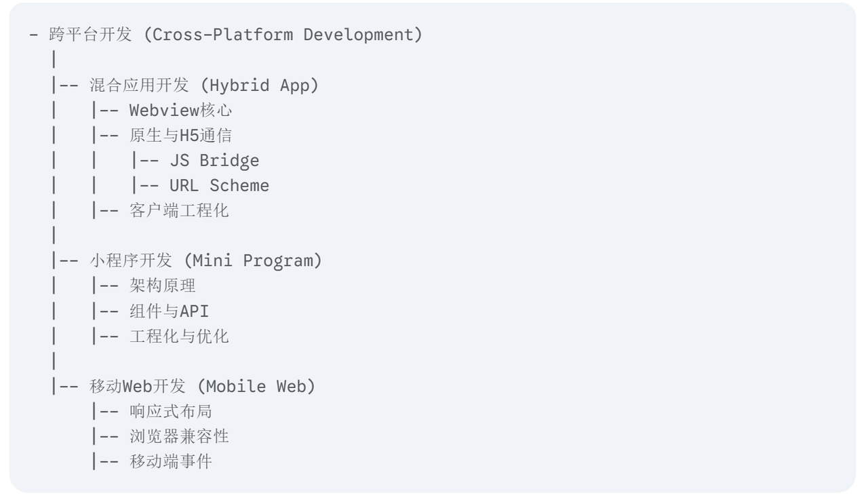Select the 移动端事件 entry
The width and height of the screenshot is (868, 504).
[171, 462]
